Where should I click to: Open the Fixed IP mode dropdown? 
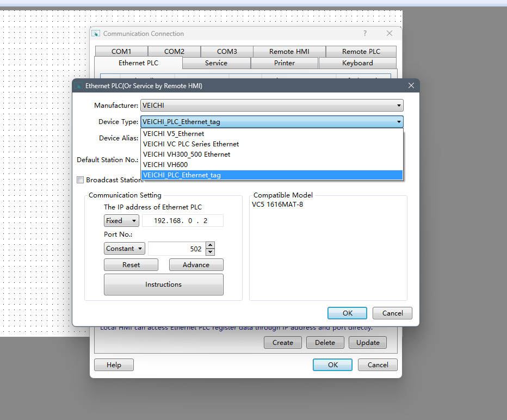point(121,221)
